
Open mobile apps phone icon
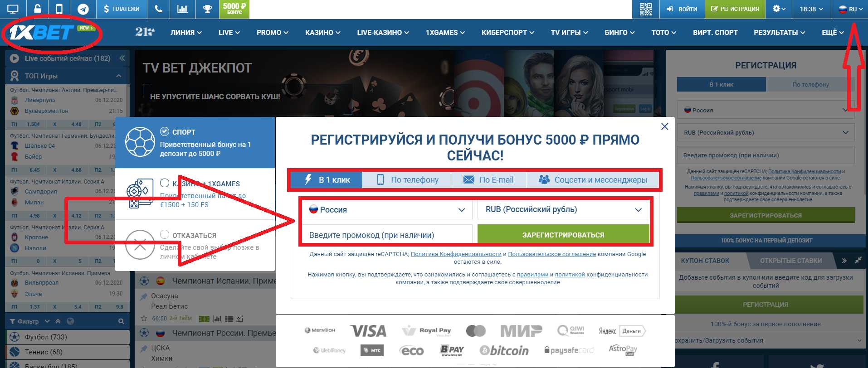(59, 9)
